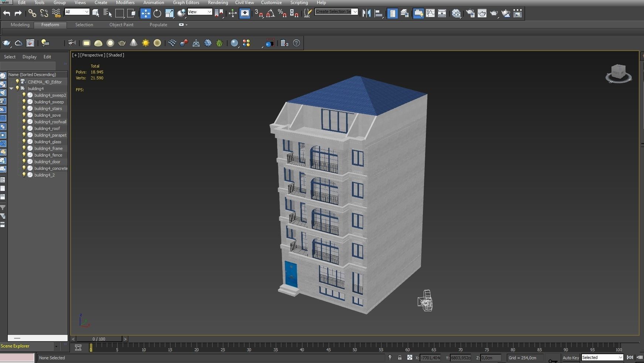
Task: Click Bind to Space Warp icon
Action: 56,13
